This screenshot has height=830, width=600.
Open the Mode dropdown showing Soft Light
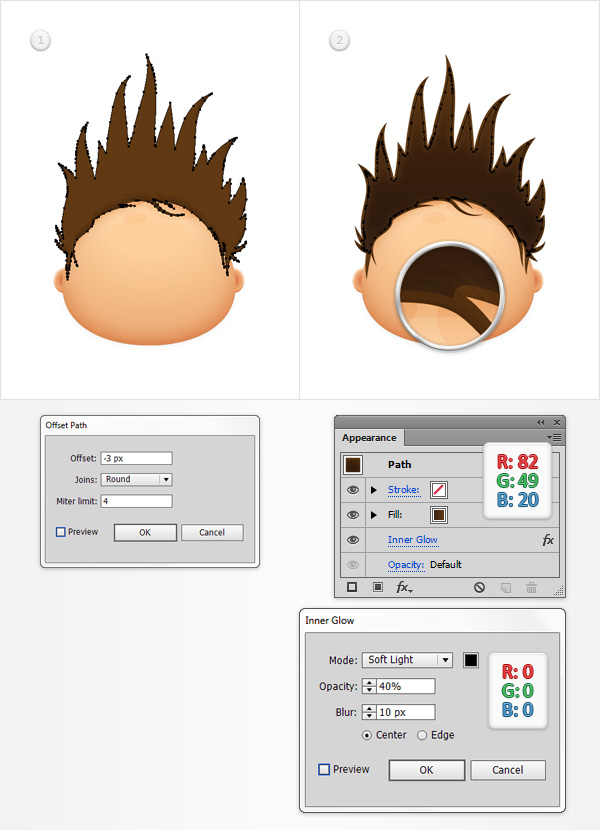(x=407, y=660)
